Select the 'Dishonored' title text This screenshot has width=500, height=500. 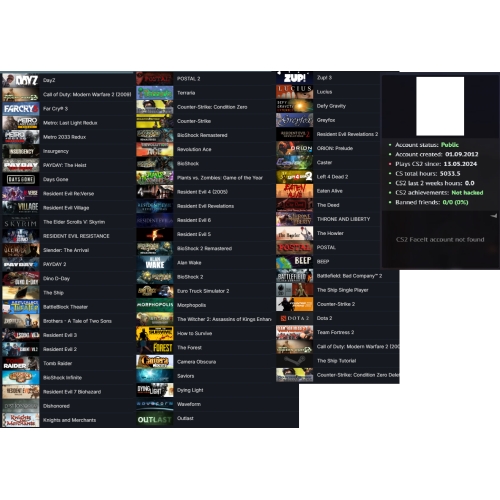point(56,406)
